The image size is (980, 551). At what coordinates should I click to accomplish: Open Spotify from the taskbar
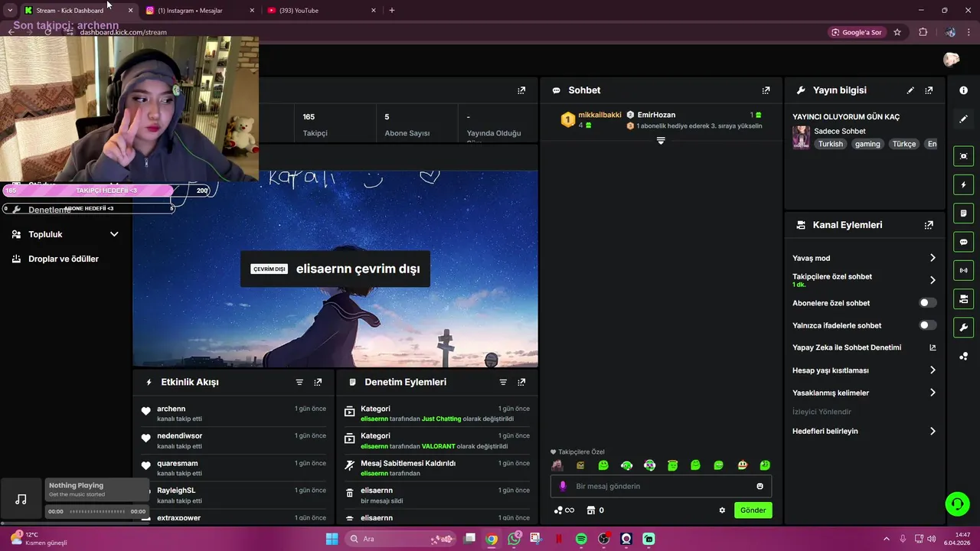pos(581,539)
